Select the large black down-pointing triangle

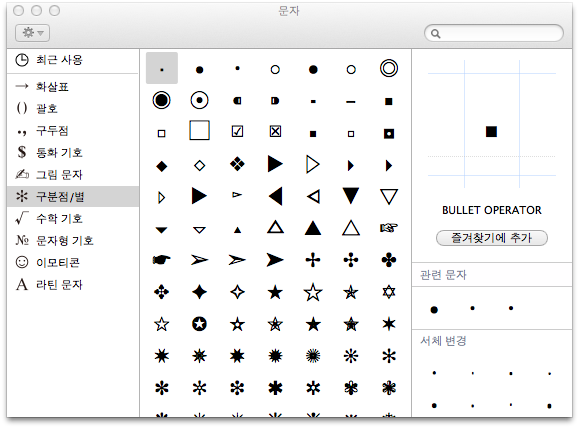pyautogui.click(x=351, y=196)
